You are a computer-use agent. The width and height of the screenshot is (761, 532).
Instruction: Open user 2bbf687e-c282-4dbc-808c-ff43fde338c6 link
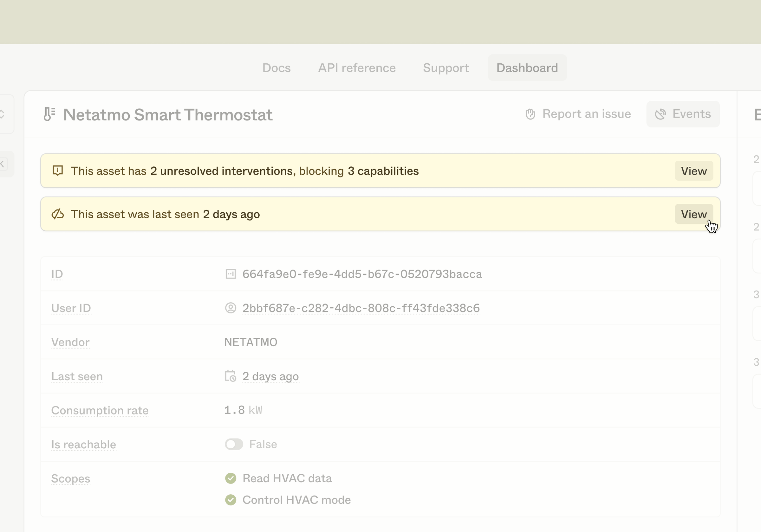tap(361, 308)
